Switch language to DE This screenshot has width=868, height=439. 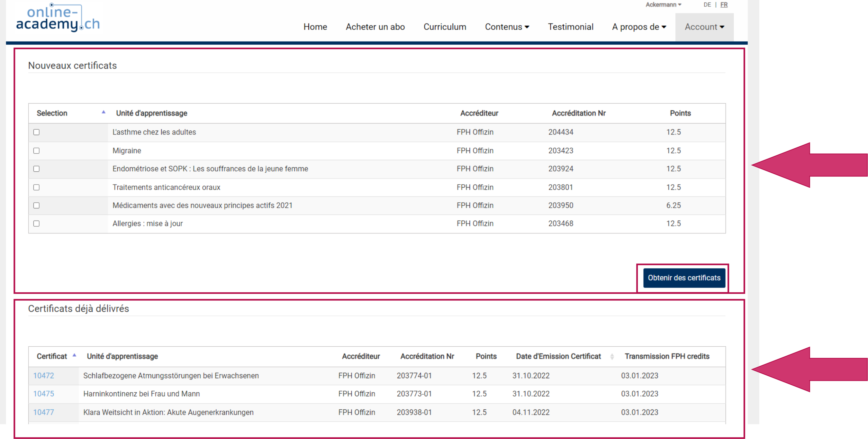click(x=707, y=5)
